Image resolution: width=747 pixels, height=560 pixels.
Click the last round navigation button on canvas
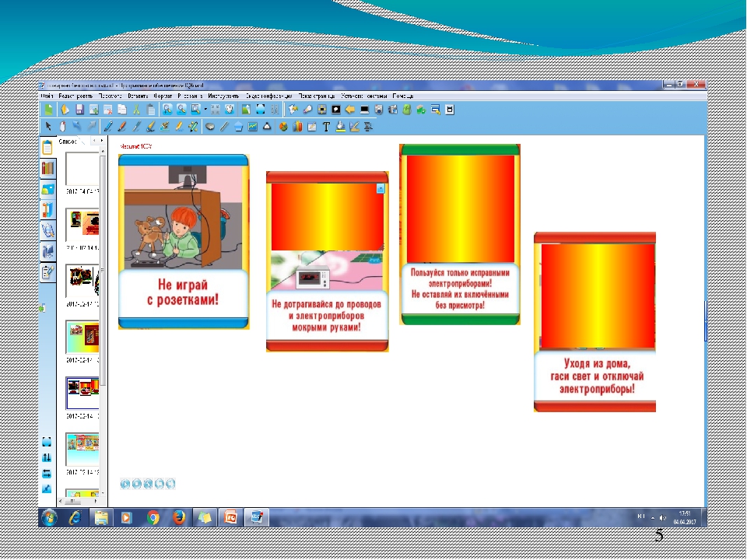tap(170, 484)
